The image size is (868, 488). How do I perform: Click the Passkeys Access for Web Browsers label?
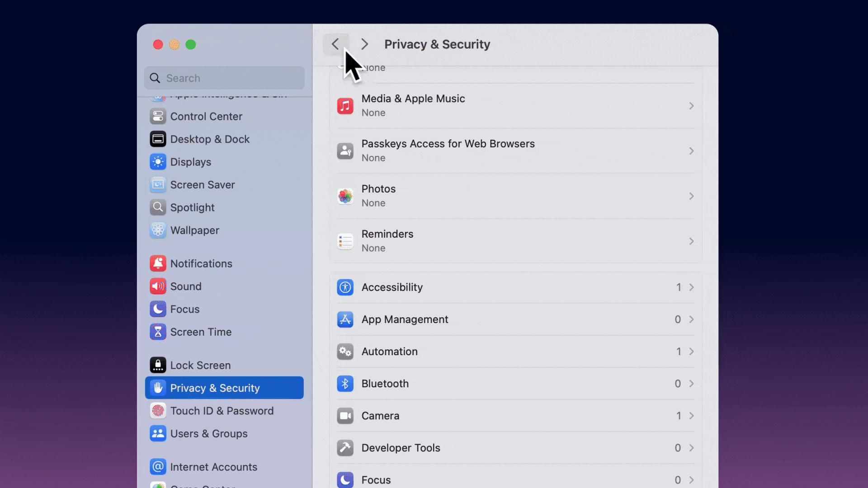tap(448, 144)
